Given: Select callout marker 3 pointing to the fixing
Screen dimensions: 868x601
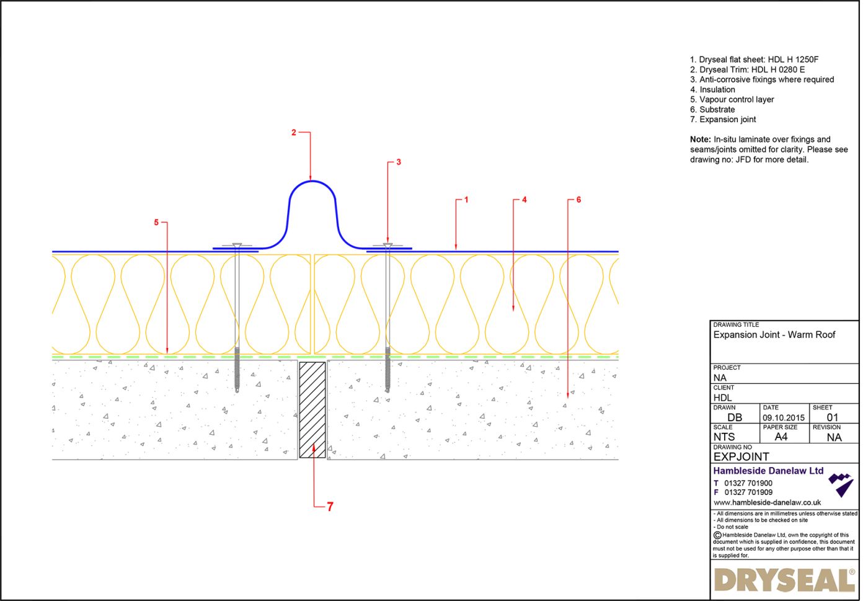Looking at the screenshot, I should click(399, 162).
